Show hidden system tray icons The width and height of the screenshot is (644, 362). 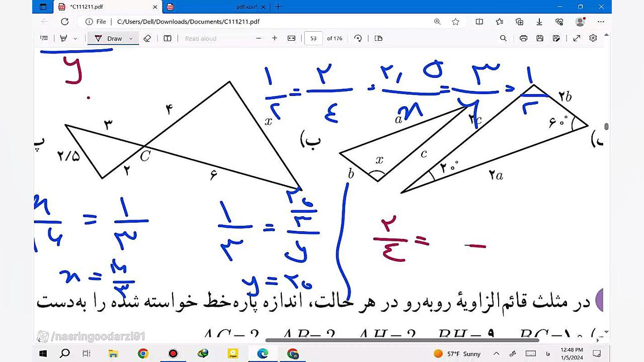(x=497, y=354)
